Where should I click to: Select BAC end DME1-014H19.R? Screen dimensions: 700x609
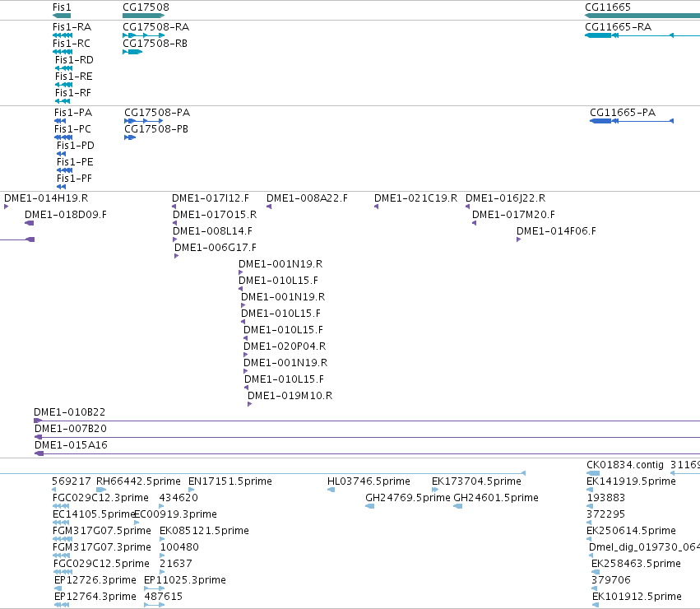[46, 198]
